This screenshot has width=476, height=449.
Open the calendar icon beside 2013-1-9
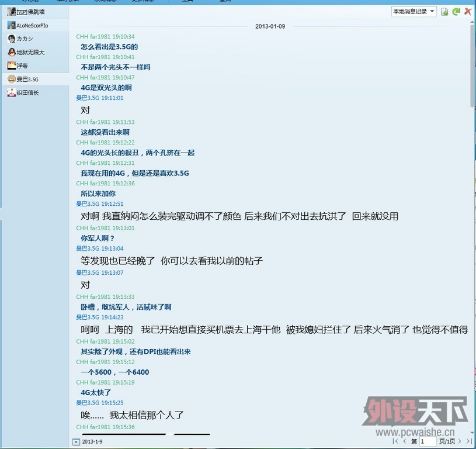click(76, 441)
